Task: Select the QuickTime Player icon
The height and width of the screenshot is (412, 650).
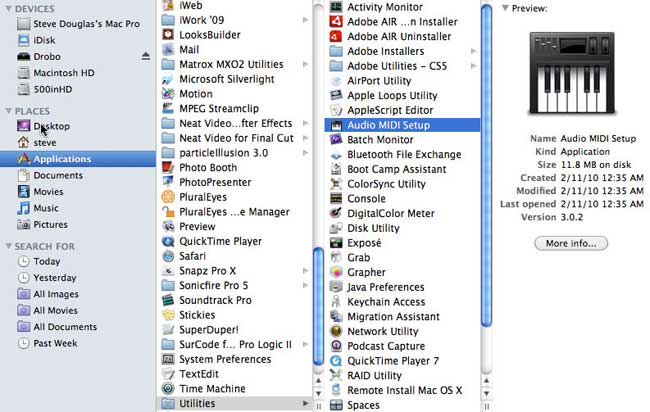Action: pos(168,241)
